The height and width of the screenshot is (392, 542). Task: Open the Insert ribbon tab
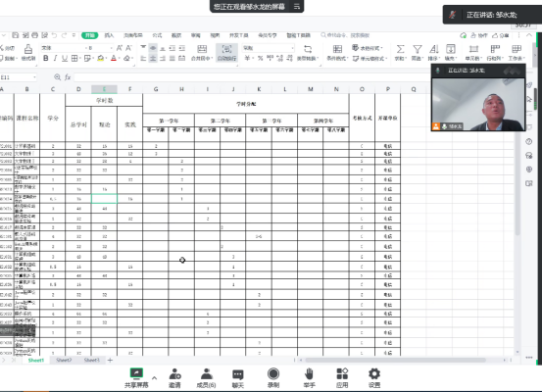109,35
